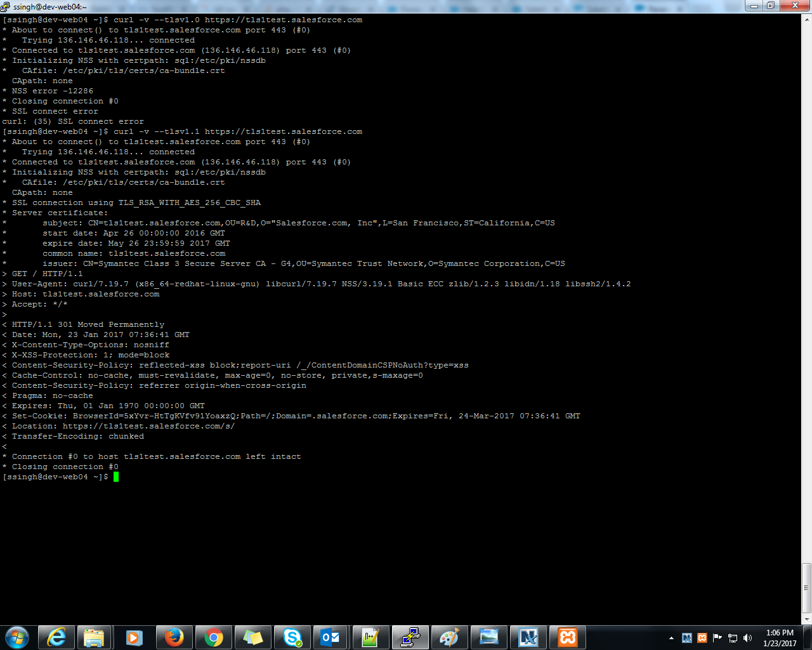Viewport: 812px width, 650px height.
Task: Switch to Google Chrome on the taskbar
Action: [213, 637]
